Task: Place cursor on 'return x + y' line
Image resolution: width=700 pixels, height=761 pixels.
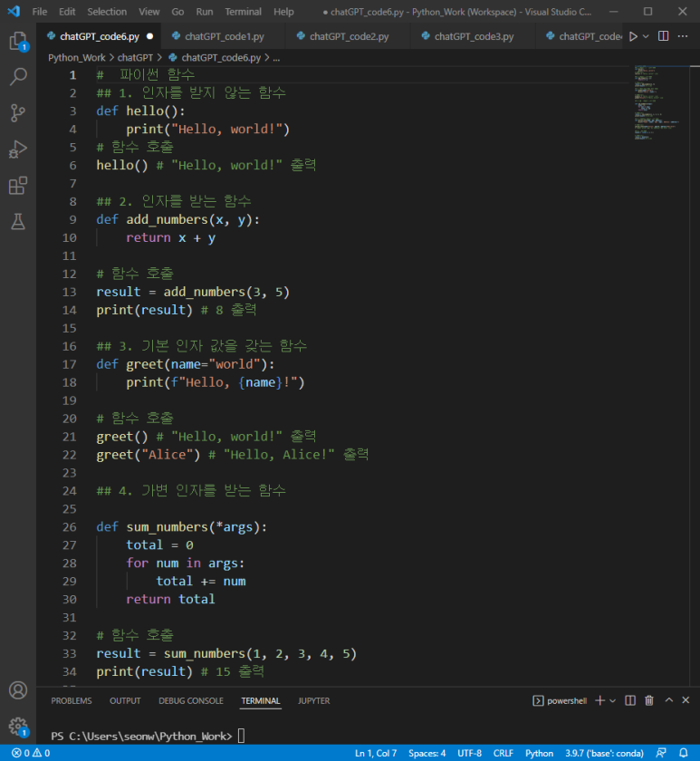Action: click(x=170, y=237)
